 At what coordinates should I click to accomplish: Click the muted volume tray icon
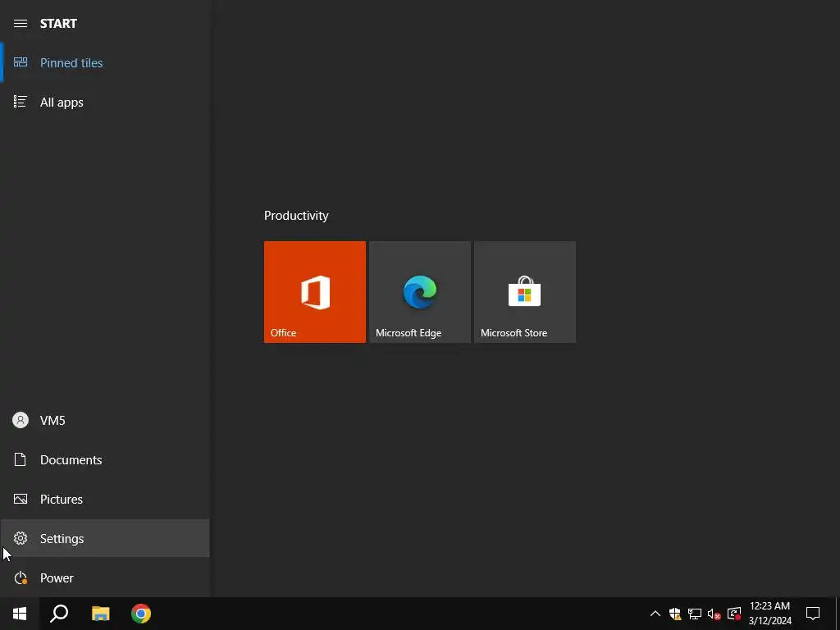tap(714, 614)
